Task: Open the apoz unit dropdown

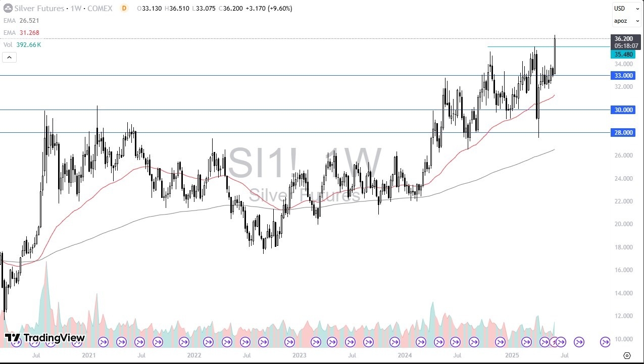Action: pos(626,21)
